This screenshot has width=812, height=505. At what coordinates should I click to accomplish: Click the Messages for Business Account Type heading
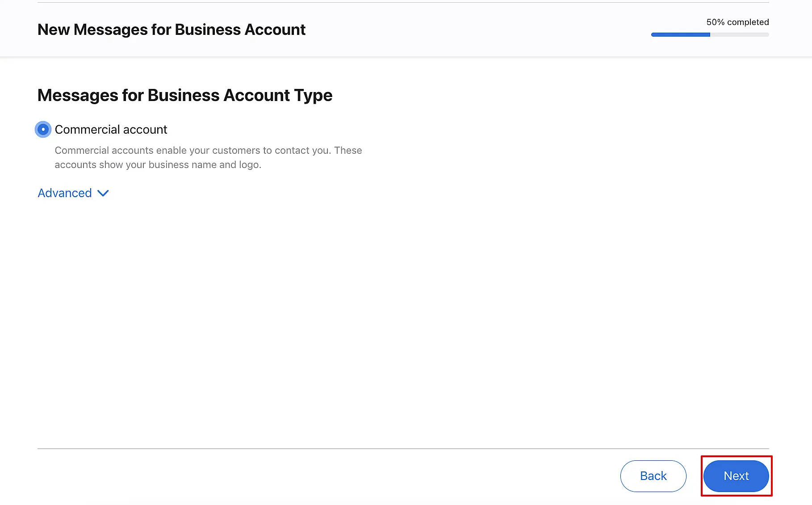[184, 95]
